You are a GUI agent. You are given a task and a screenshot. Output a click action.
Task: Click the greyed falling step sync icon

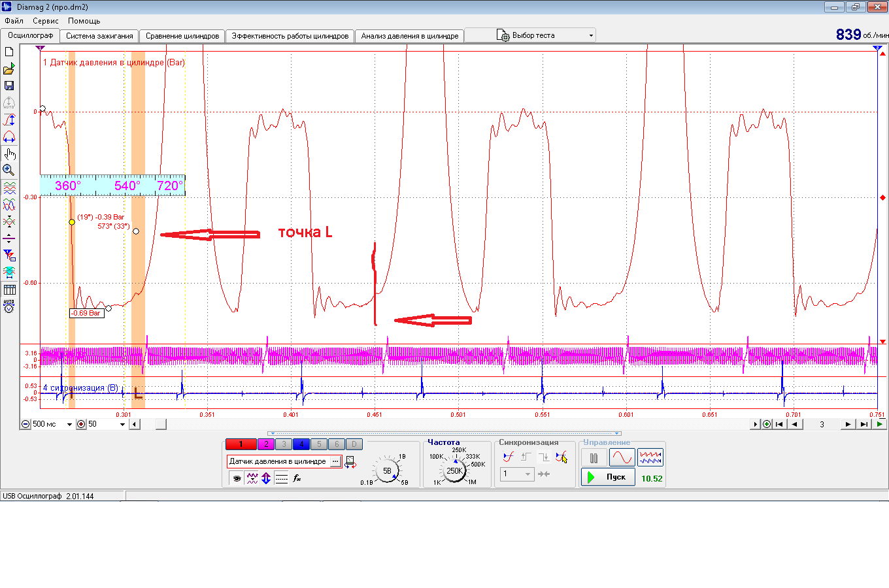(543, 457)
